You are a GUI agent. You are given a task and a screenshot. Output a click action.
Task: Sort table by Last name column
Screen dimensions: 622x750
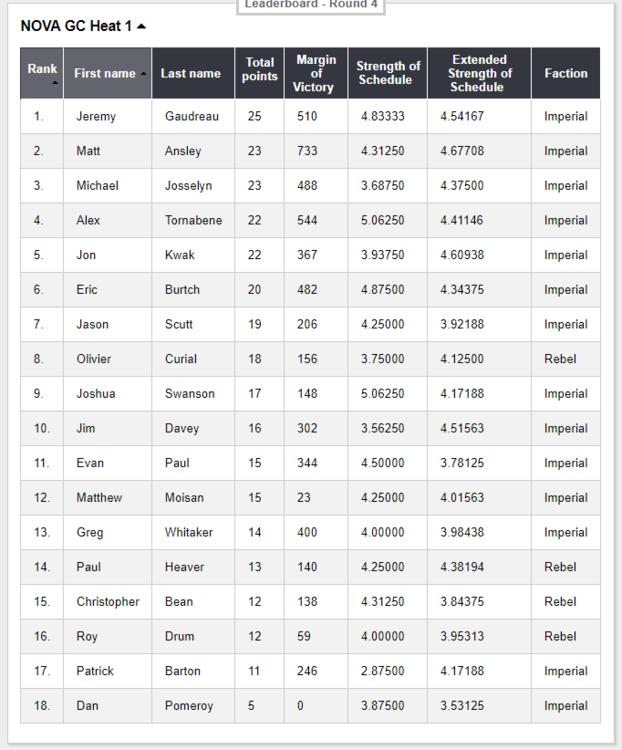click(190, 73)
